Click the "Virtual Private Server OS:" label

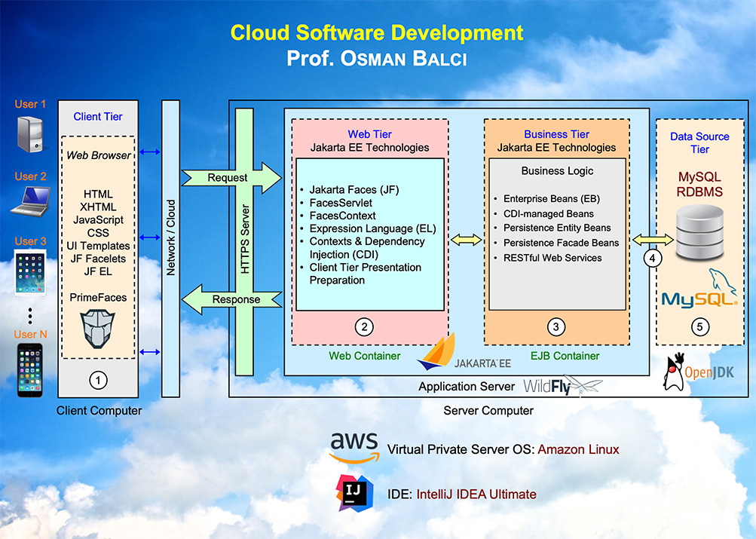coord(461,449)
